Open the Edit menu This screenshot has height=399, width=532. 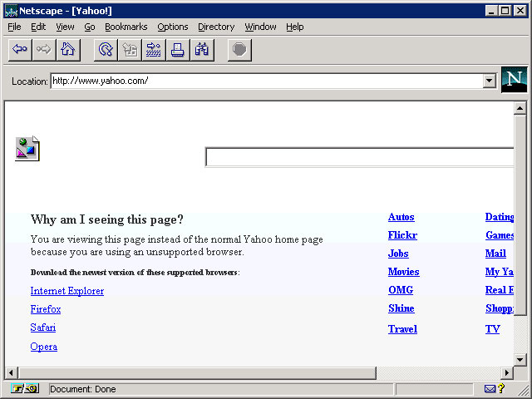click(x=38, y=27)
